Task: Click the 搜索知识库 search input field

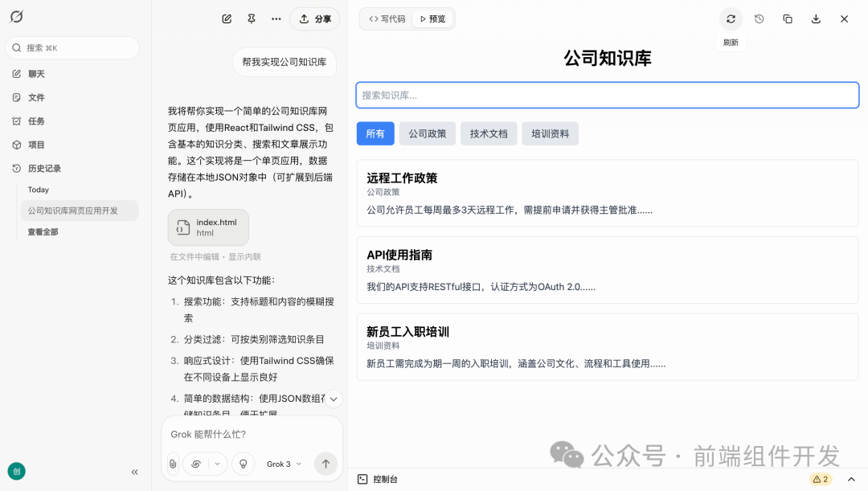Action: [x=607, y=95]
